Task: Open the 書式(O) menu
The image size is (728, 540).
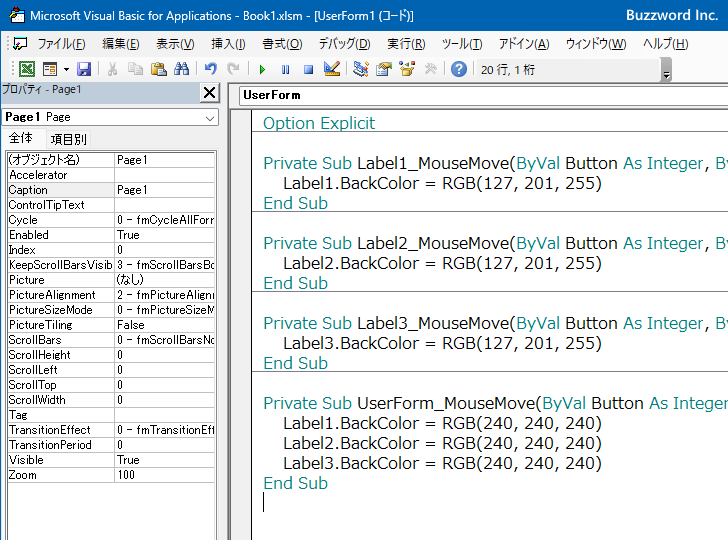Action: (282, 44)
